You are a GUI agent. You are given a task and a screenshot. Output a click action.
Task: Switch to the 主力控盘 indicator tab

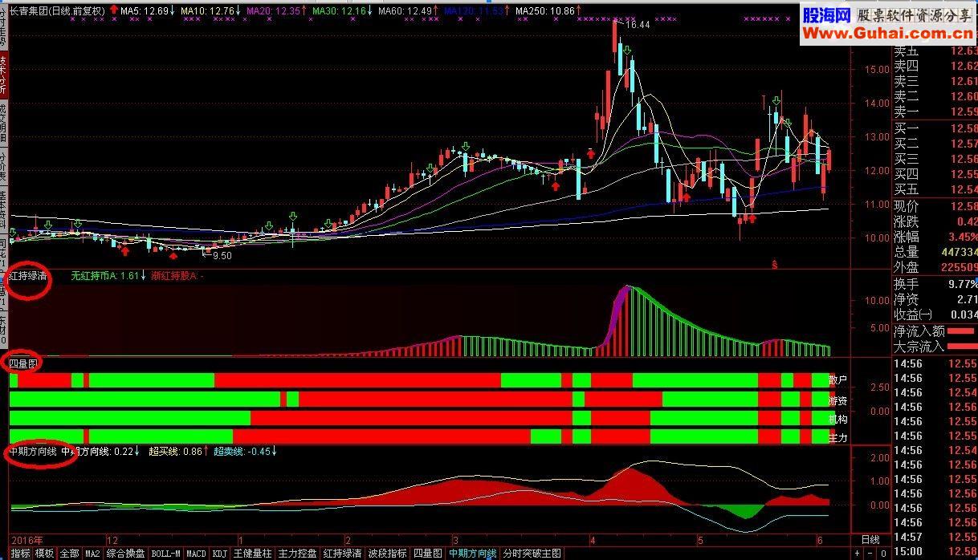298,554
